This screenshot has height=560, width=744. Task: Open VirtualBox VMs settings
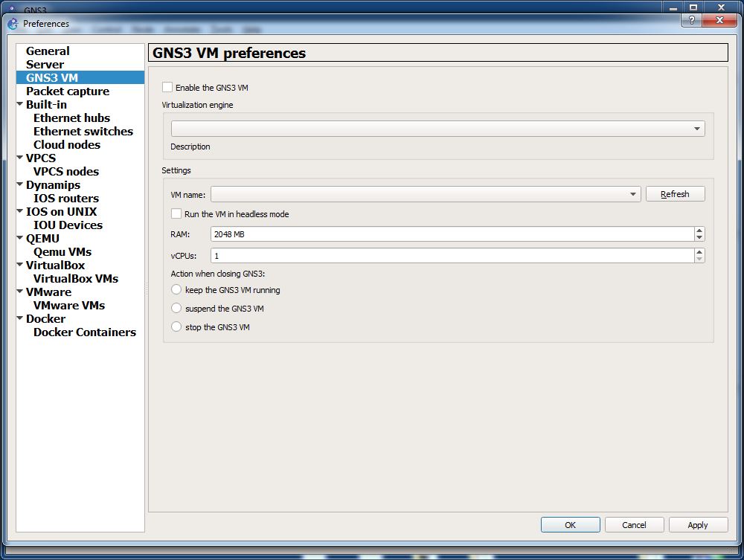point(76,278)
